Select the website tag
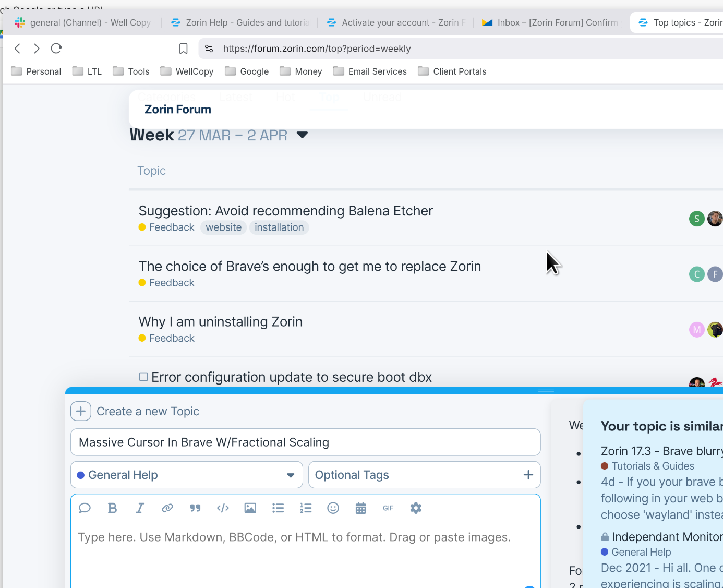This screenshot has height=588, width=723. pyautogui.click(x=224, y=227)
